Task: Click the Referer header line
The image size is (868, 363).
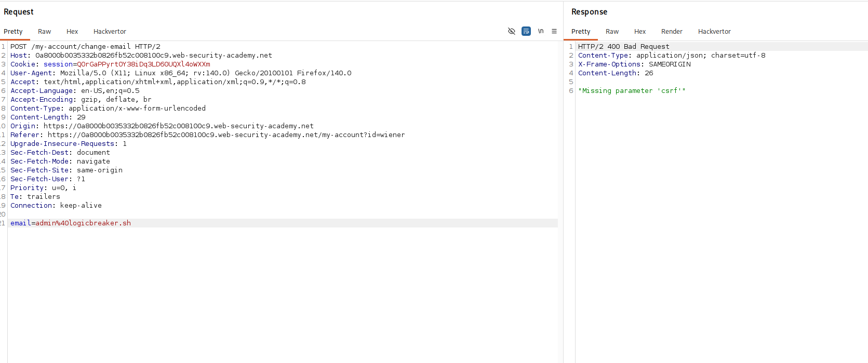Action: [208, 135]
